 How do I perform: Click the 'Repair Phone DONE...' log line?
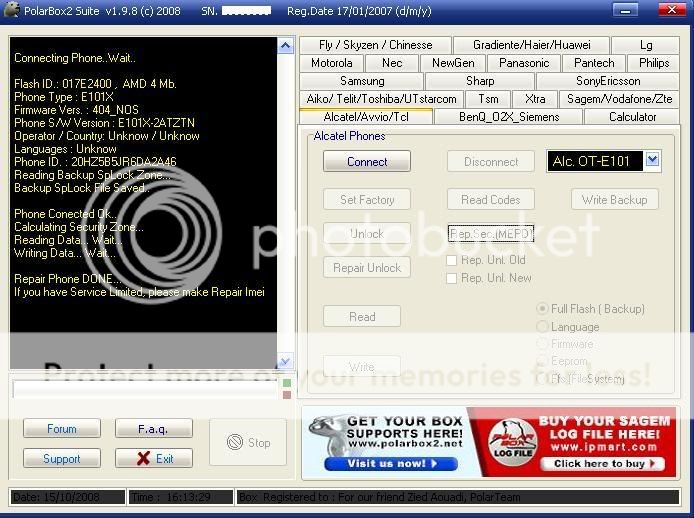(68, 279)
